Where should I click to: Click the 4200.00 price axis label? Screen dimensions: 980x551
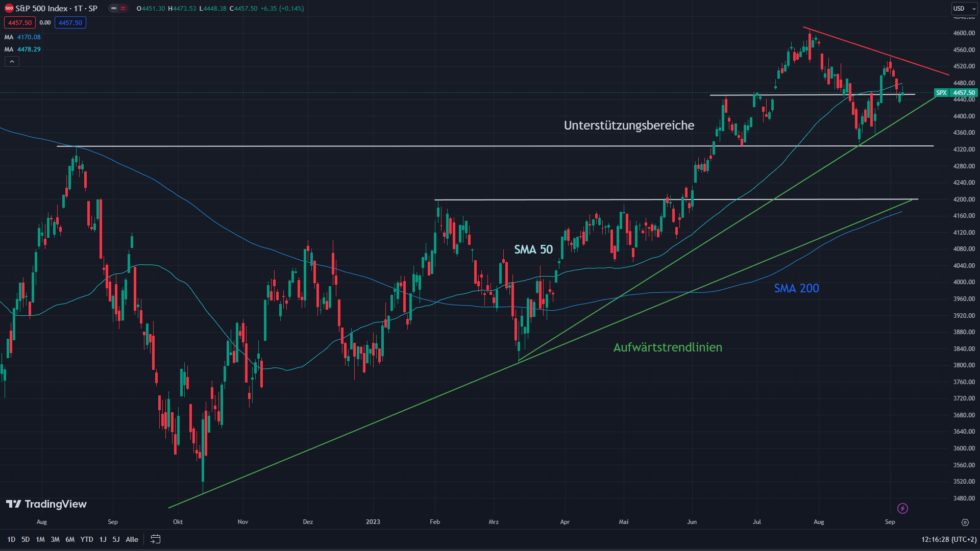pyautogui.click(x=964, y=199)
